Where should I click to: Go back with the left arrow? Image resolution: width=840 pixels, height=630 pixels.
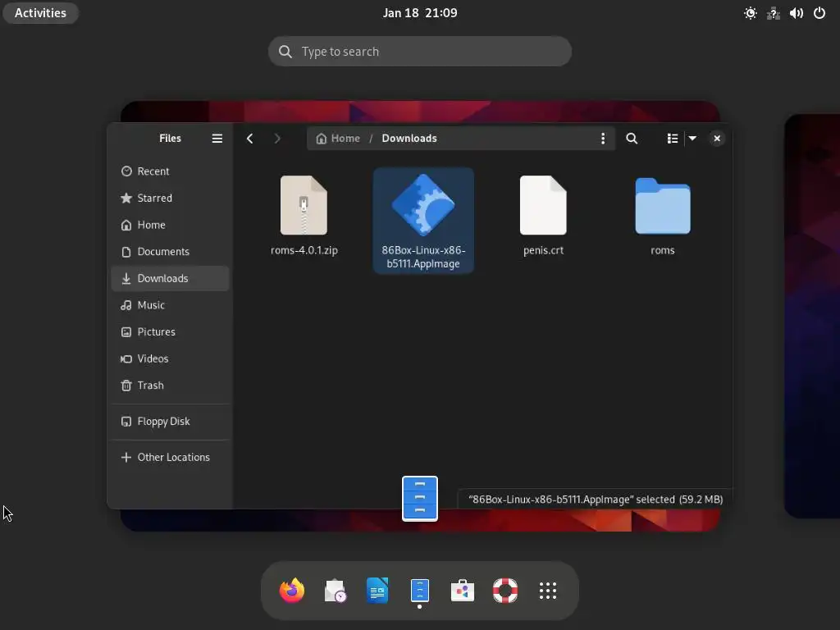point(249,138)
